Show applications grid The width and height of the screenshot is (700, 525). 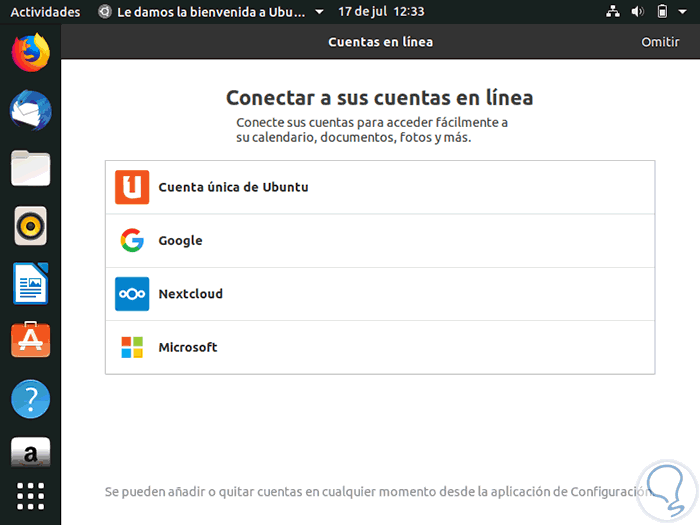coord(30,496)
